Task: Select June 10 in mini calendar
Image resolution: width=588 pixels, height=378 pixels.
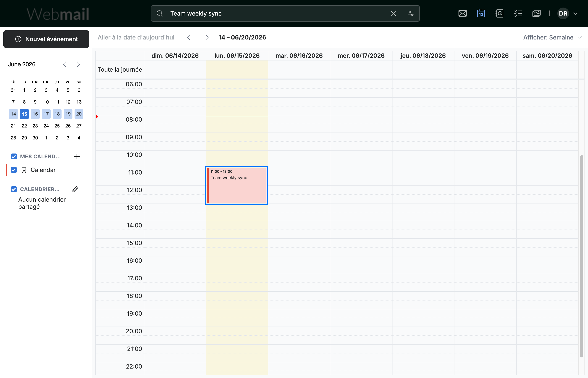Action: [46, 102]
